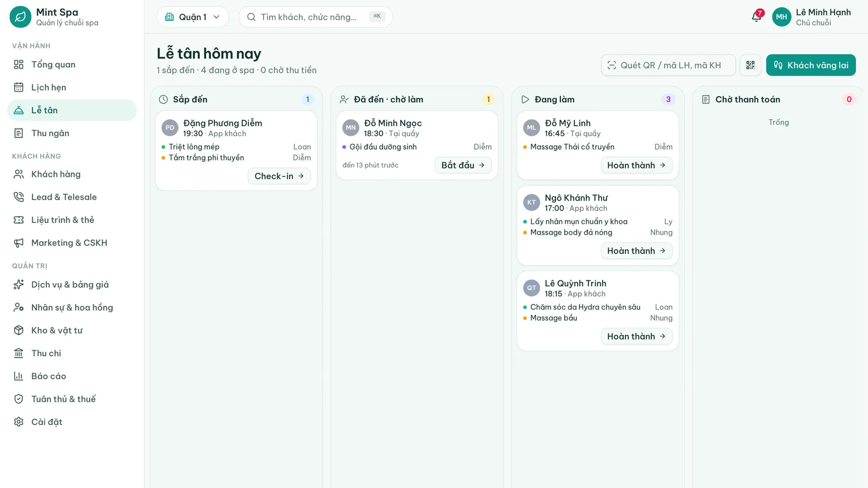
Task: Click the receipt icon beside Chờ thanh toán
Action: point(706,99)
